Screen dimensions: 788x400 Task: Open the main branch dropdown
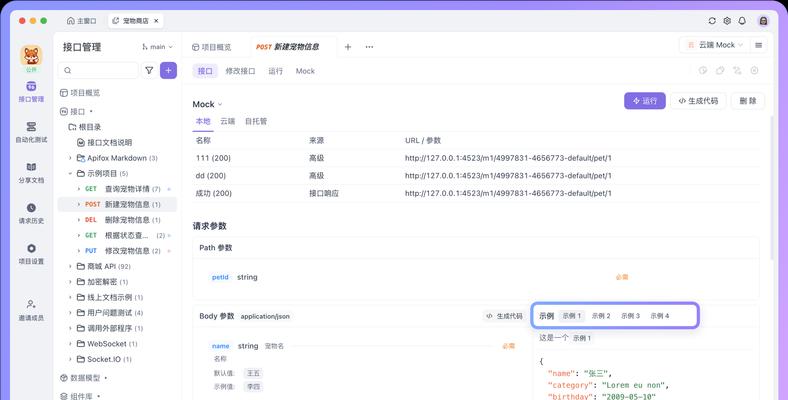point(157,47)
